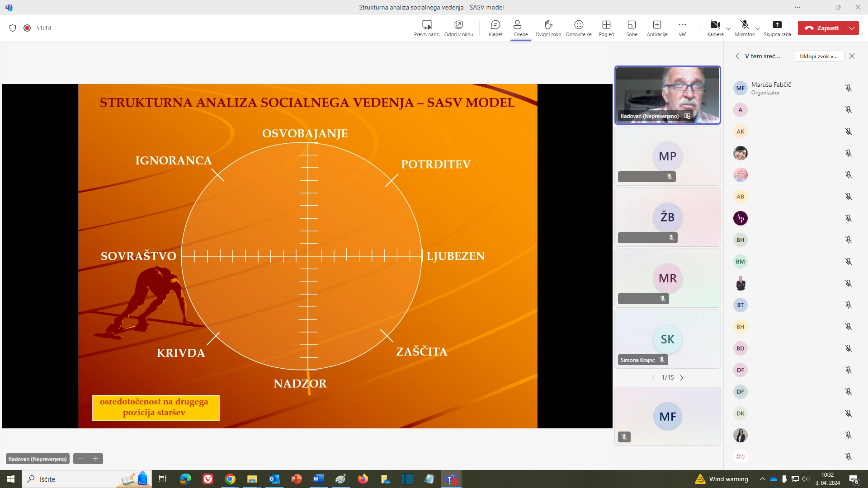Toggle mic icon for participant BT
The width and height of the screenshot is (868, 488).
coord(849,305)
